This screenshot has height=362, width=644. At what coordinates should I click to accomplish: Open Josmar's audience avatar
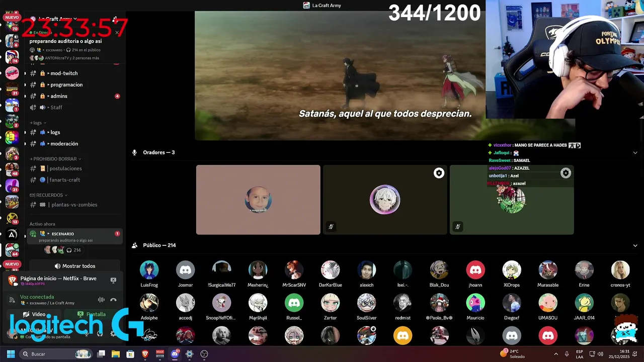tap(185, 270)
